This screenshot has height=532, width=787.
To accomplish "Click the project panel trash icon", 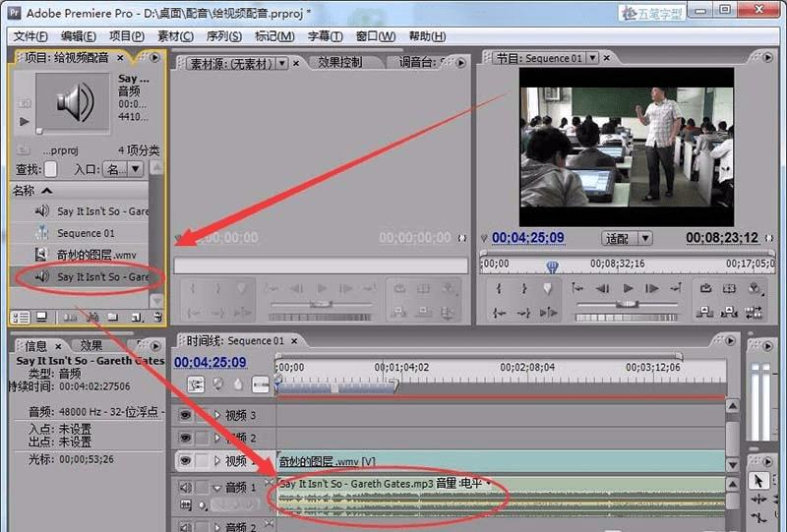I will click(x=156, y=317).
